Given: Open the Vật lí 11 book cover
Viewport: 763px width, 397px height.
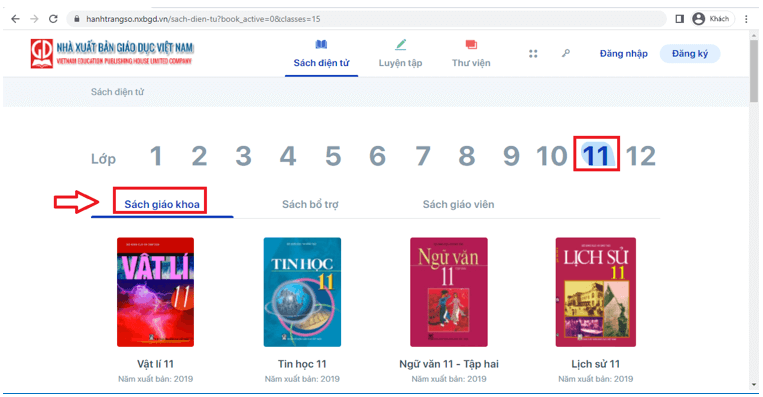Looking at the screenshot, I should tap(155, 292).
